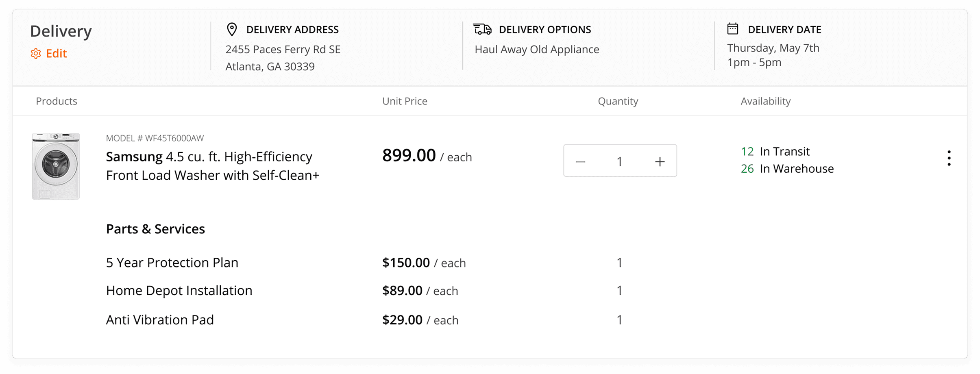
Task: Click the 12 In Transit availability
Action: click(x=775, y=152)
